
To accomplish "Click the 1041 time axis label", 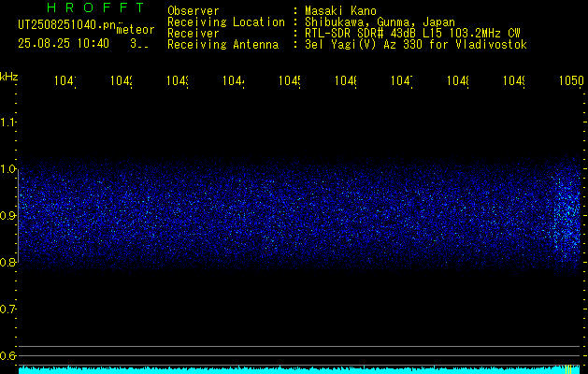I will point(65,80).
